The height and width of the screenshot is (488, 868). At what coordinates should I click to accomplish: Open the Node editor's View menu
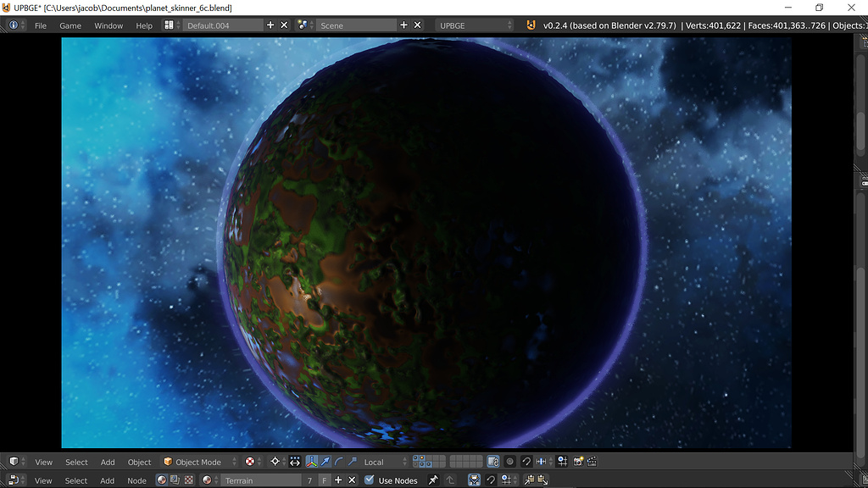43,481
